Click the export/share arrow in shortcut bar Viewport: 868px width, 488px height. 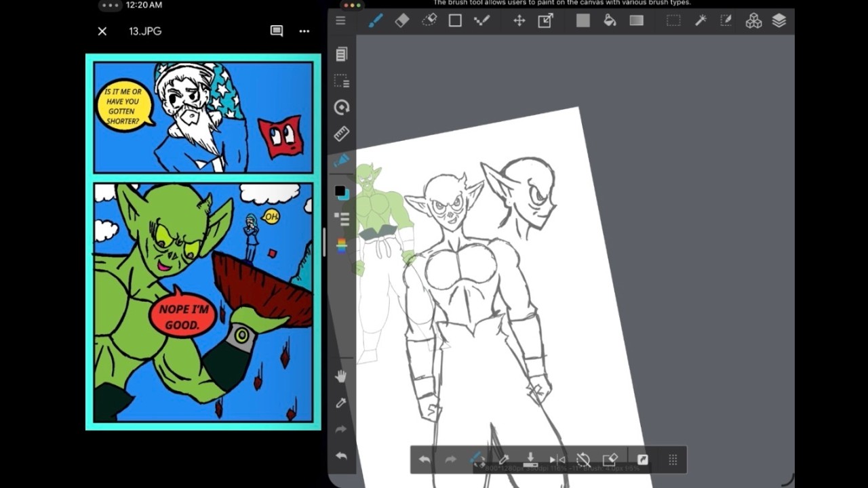[642, 460]
